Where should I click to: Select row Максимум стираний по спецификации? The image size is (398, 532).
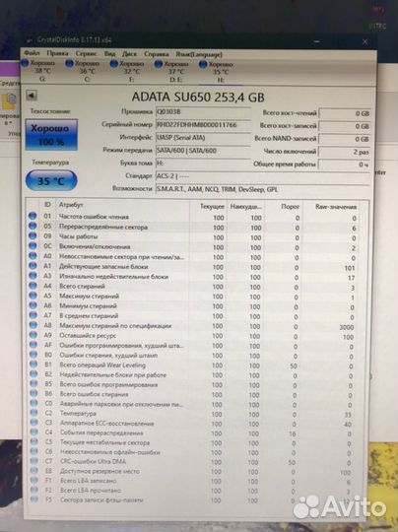(x=193, y=326)
